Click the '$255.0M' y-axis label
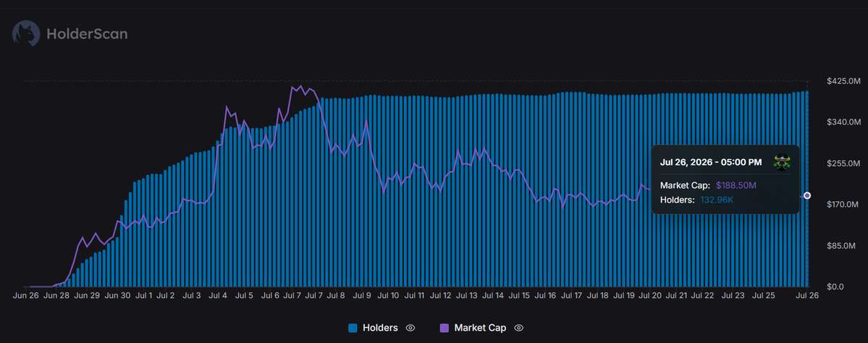 pyautogui.click(x=843, y=164)
